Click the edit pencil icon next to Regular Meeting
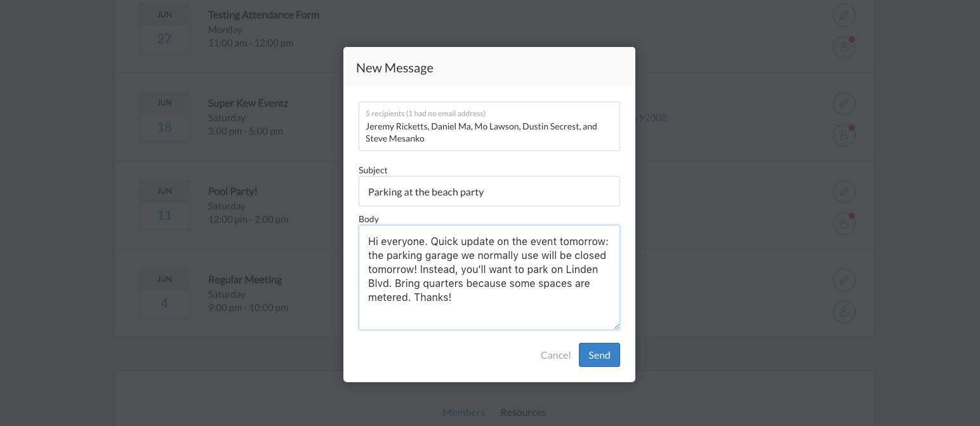Viewport: 980px width, 426px height. (844, 279)
